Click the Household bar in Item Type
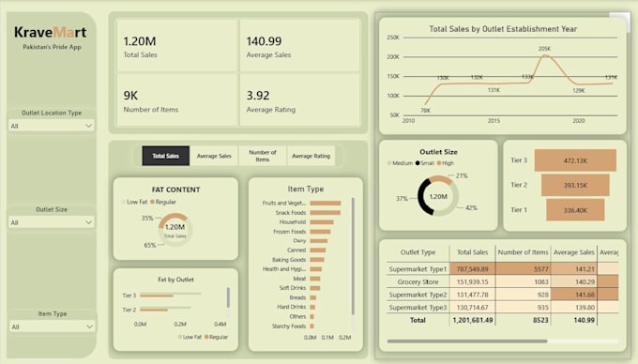Image resolution: width=638 pixels, height=364 pixels. pos(322,222)
